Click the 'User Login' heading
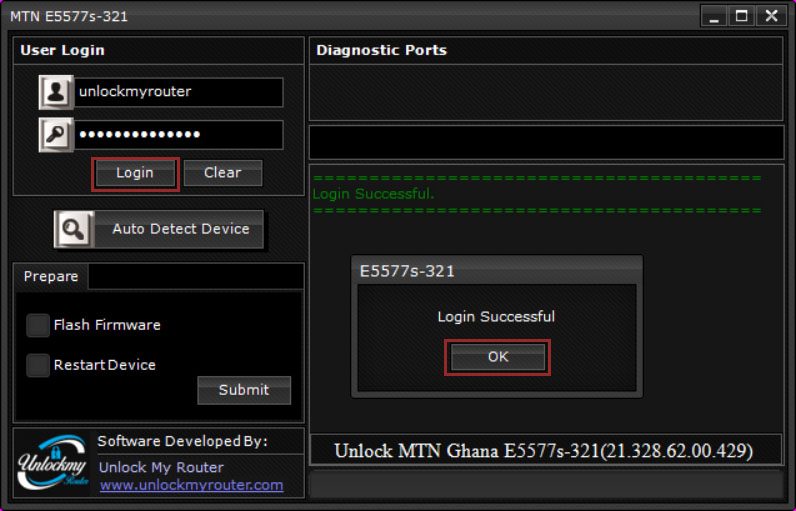 click(62, 50)
